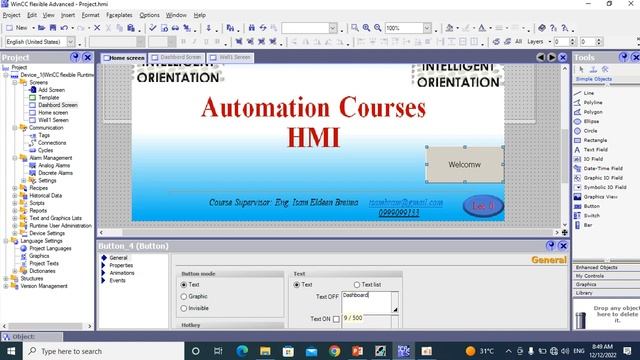The width and height of the screenshot is (640, 360).
Task: Open File Explorer from the taskbar
Action: click(265, 351)
